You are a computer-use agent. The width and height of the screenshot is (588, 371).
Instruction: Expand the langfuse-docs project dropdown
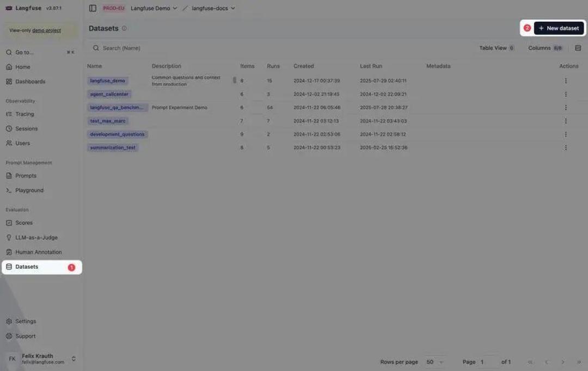pos(213,8)
